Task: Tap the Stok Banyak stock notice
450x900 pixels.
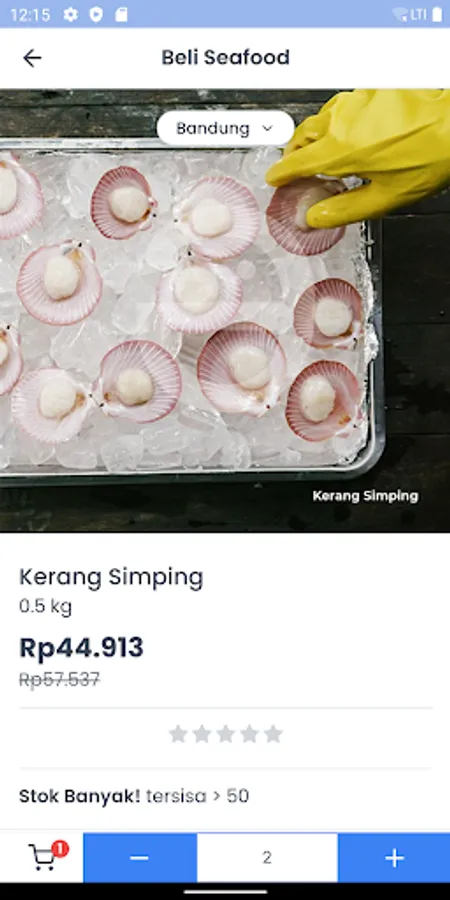Action: 134,796
